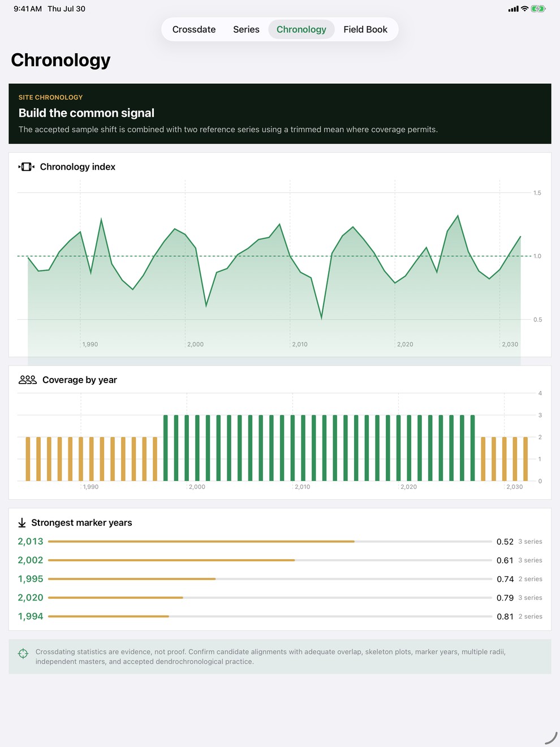Viewport: 560px width, 747px height.
Task: Click the 0.81 index value
Action: tap(505, 616)
